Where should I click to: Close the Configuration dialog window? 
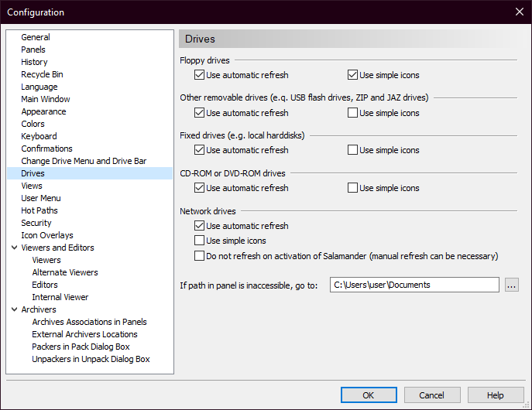(x=519, y=12)
